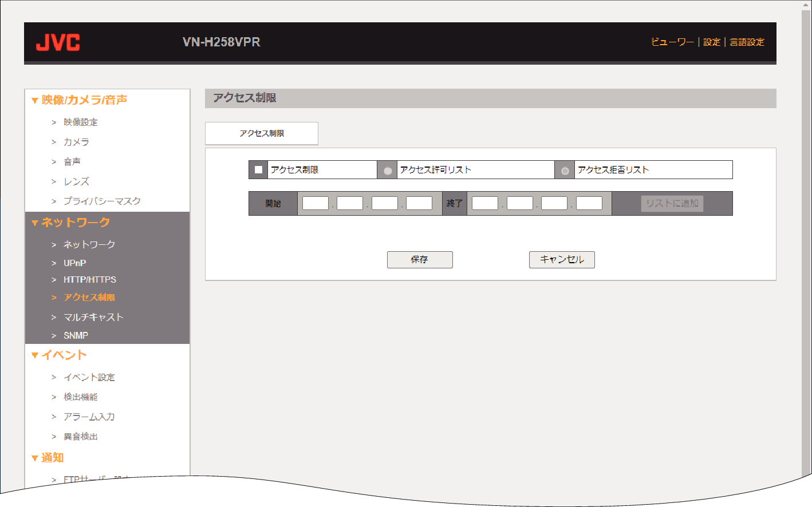This screenshot has width=812, height=507.
Task: Open アラーム入力 in the sidebar
Action: point(89,417)
